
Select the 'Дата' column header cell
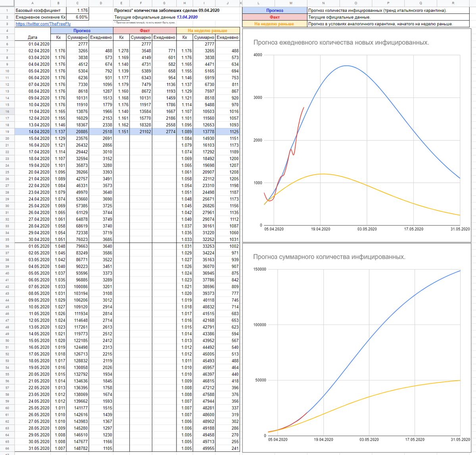point(33,37)
